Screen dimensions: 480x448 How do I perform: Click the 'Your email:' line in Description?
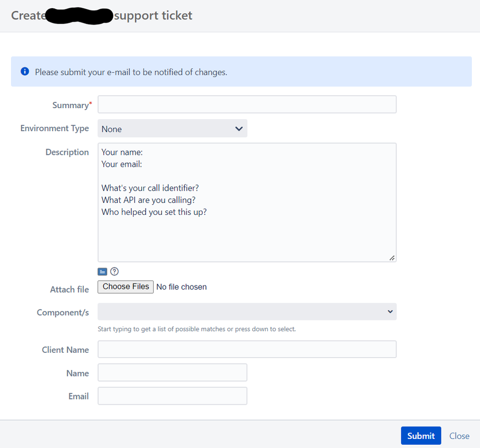(122, 164)
